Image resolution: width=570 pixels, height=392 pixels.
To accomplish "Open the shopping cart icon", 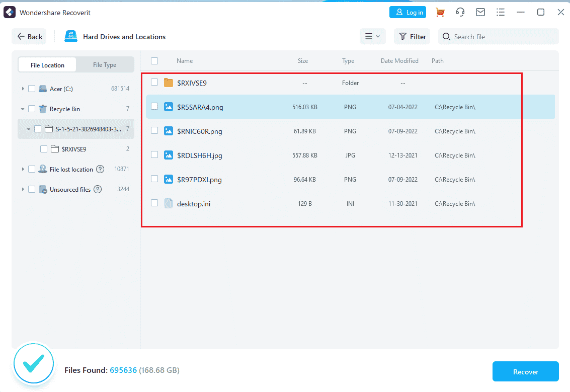I will click(440, 13).
